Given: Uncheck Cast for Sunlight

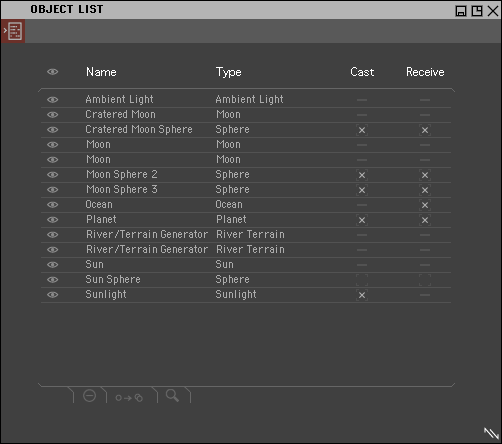Looking at the screenshot, I should pyautogui.click(x=362, y=295).
